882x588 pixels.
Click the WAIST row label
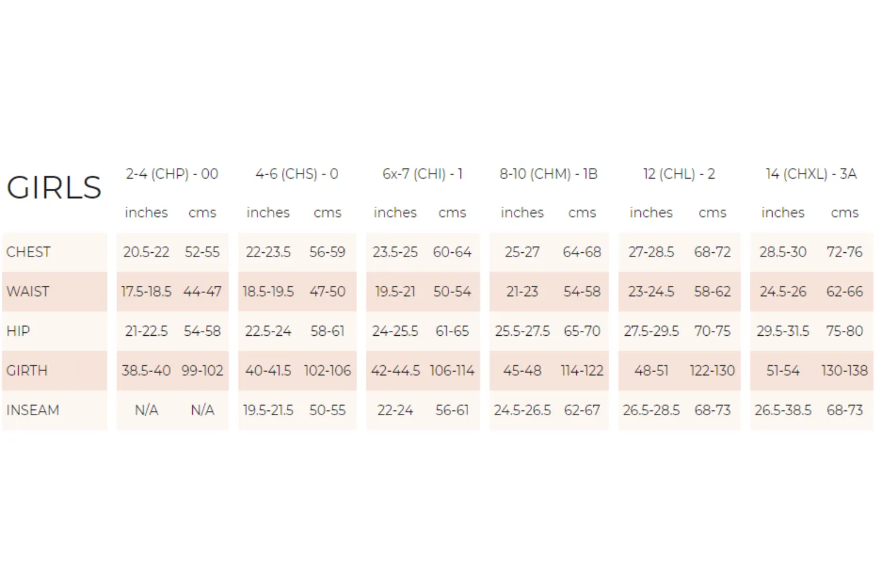tap(28, 291)
